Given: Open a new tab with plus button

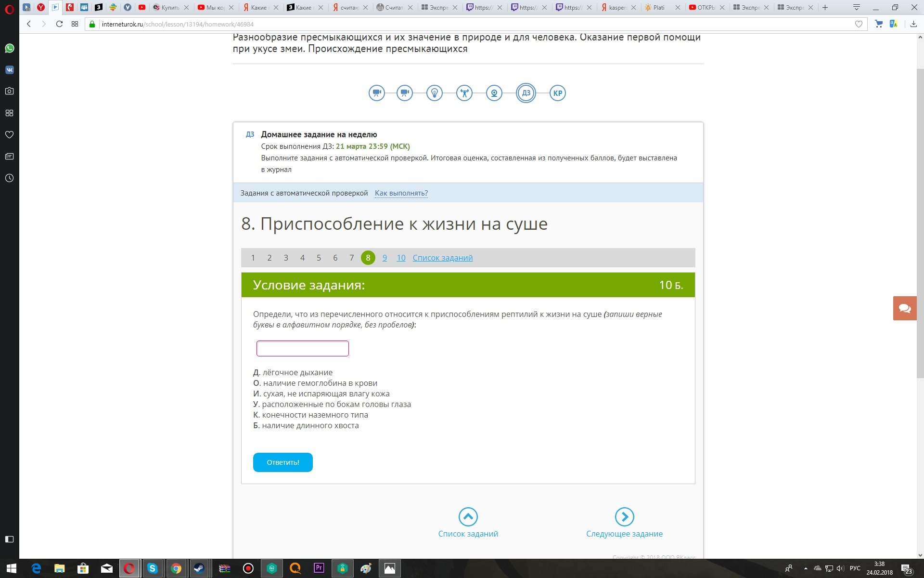Looking at the screenshot, I should [825, 7].
